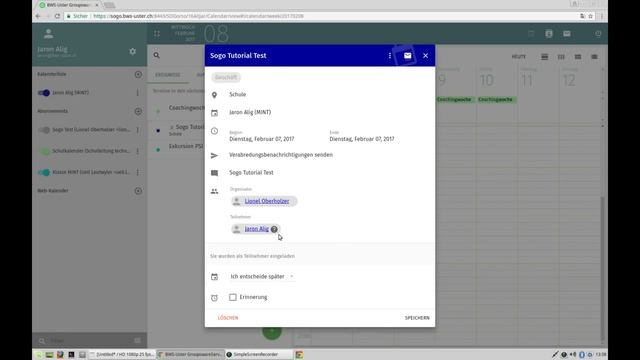The image size is (640, 360).
Task: Click the SPEICHERN button
Action: [x=417, y=318]
